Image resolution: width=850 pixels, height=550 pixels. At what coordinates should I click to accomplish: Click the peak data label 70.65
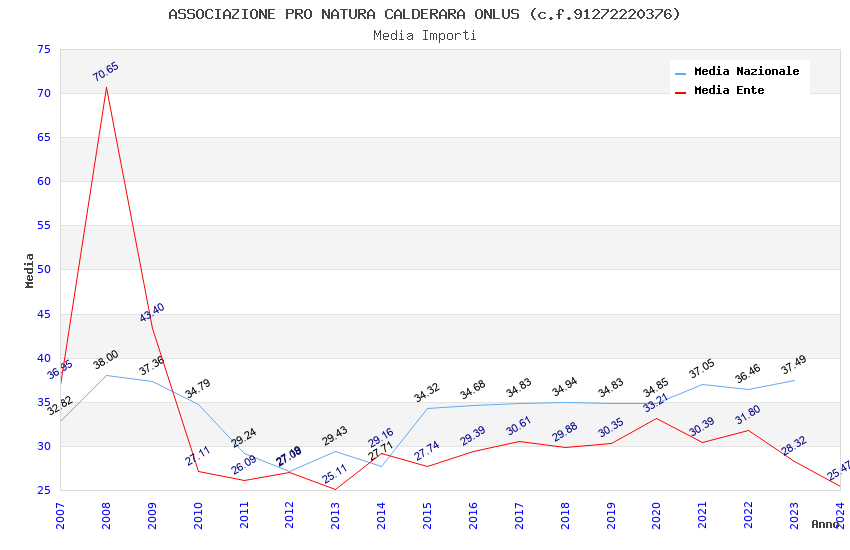[x=106, y=72]
